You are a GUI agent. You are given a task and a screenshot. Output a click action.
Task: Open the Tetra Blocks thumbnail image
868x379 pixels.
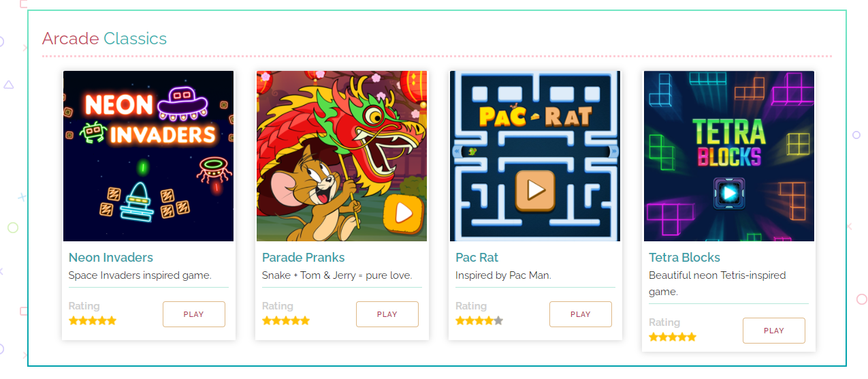click(x=729, y=156)
